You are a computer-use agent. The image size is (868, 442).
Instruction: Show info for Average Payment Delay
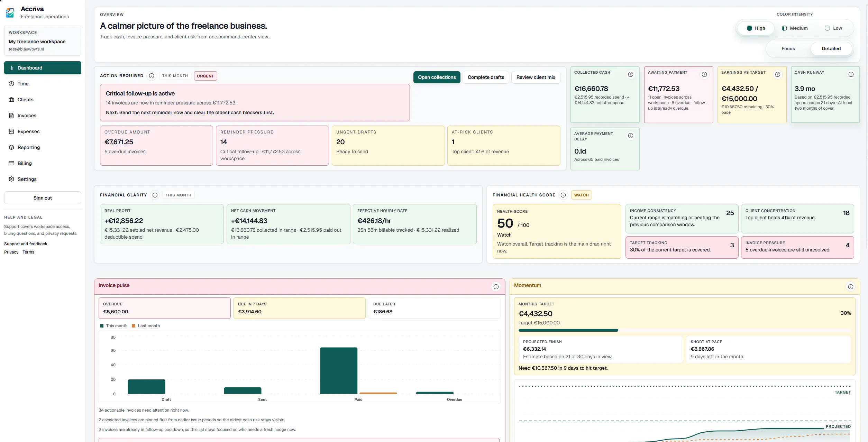point(631,136)
